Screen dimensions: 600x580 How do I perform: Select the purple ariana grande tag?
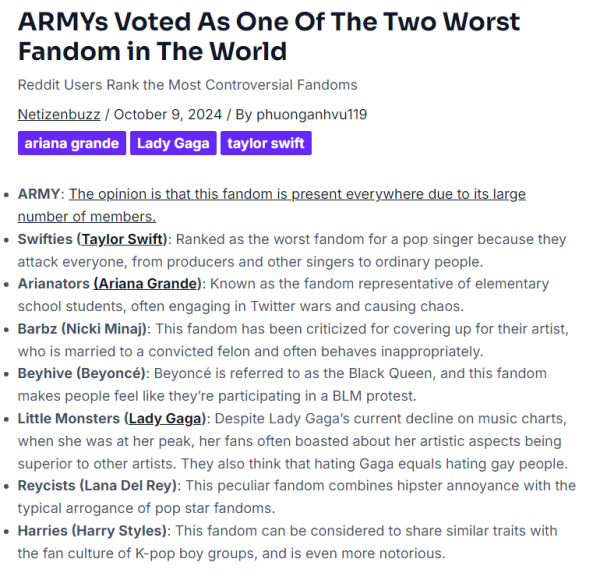tap(72, 143)
